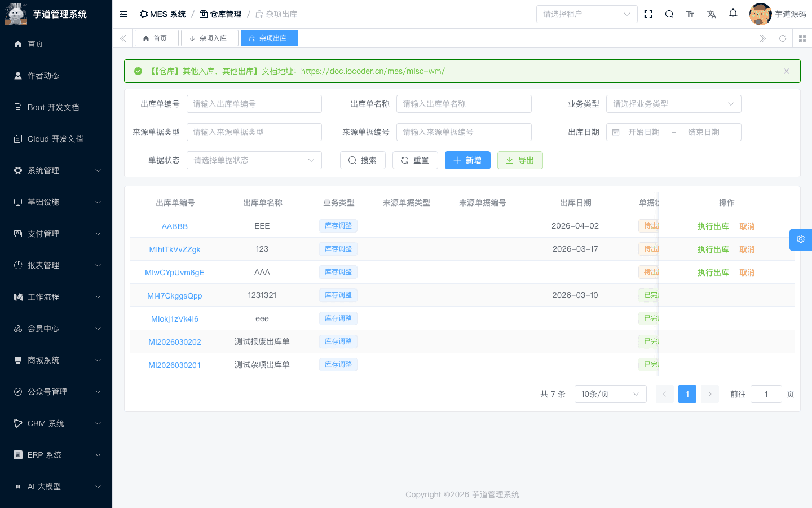Image resolution: width=812 pixels, height=508 pixels.
Task: Click the font size Tt icon
Action: 690,14
